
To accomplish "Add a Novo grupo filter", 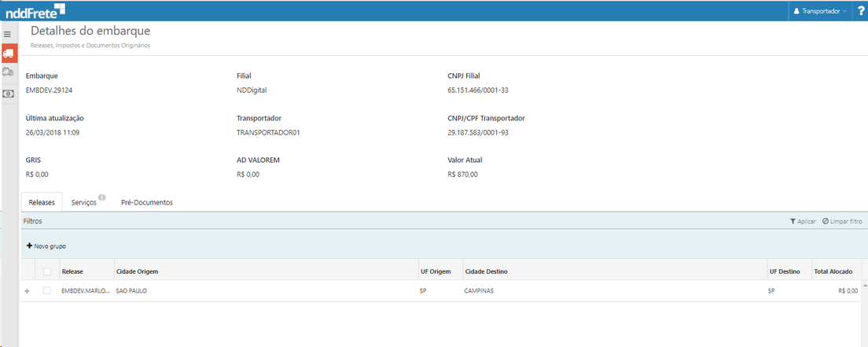I will click(46, 245).
